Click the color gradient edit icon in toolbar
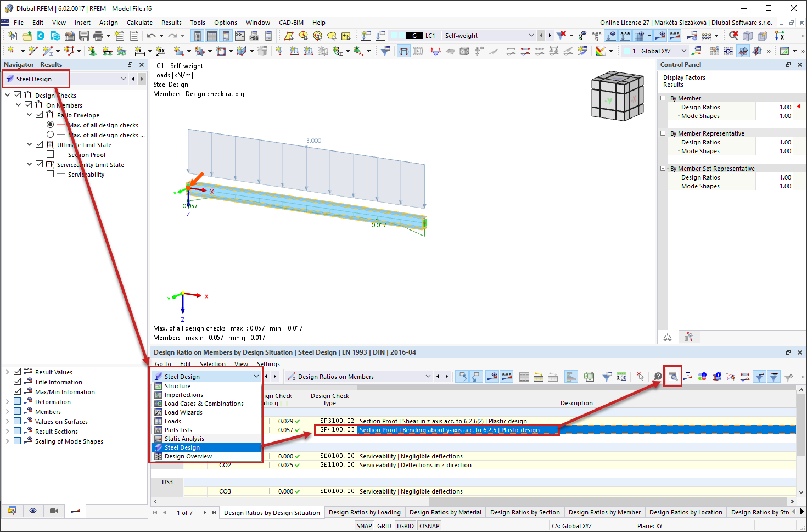807x532 pixels. pyautogui.click(x=601, y=51)
